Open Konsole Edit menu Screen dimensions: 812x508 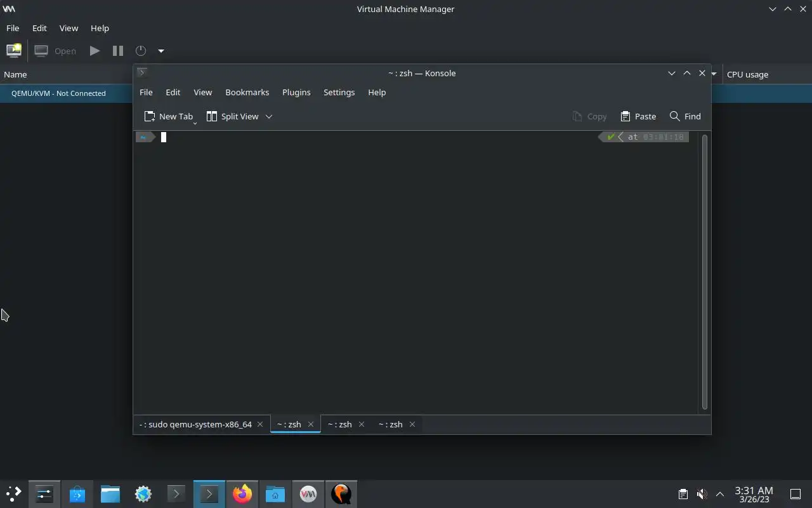pyautogui.click(x=173, y=92)
